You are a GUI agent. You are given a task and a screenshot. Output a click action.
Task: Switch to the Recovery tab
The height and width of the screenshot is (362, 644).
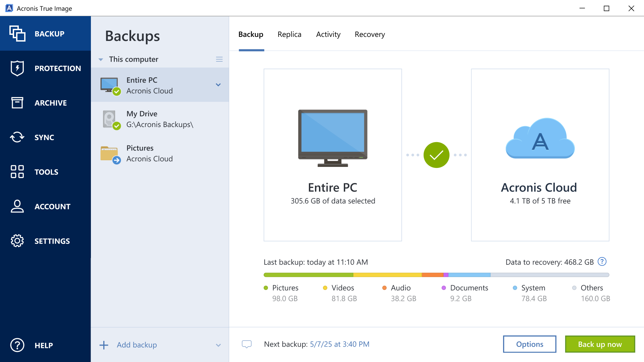click(x=370, y=34)
